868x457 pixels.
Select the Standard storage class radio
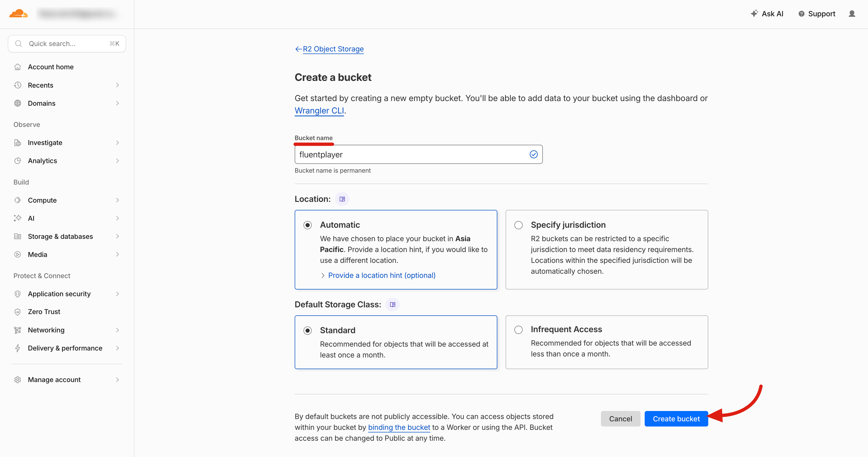click(307, 331)
